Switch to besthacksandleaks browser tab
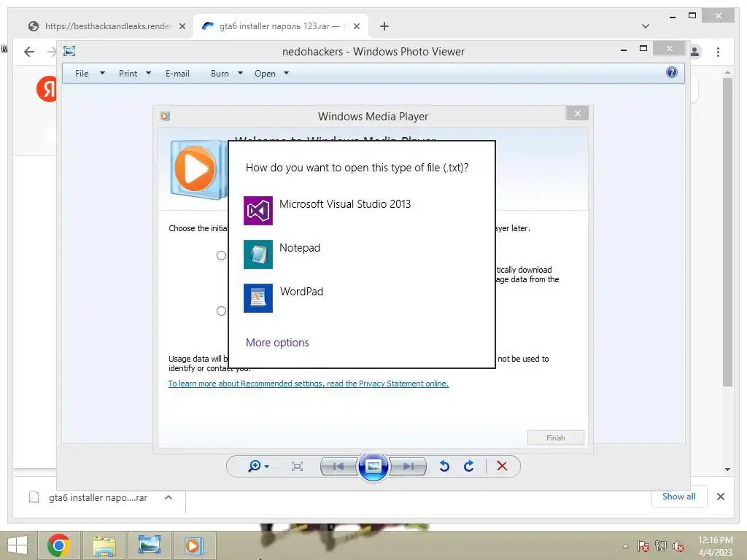 click(x=108, y=26)
